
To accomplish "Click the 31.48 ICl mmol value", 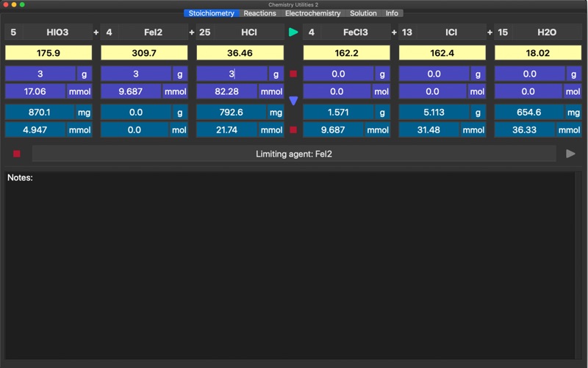I will tap(429, 130).
